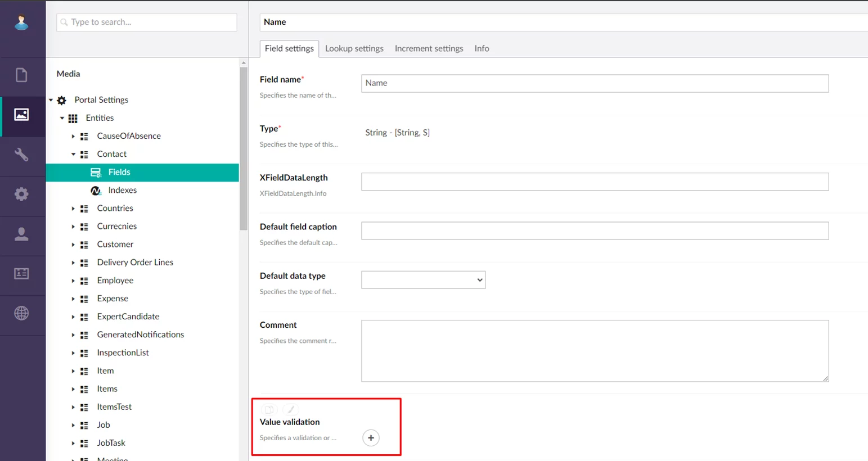This screenshot has width=868, height=461.
Task: Click the user avatar icon in sidebar
Action: [x=21, y=22]
